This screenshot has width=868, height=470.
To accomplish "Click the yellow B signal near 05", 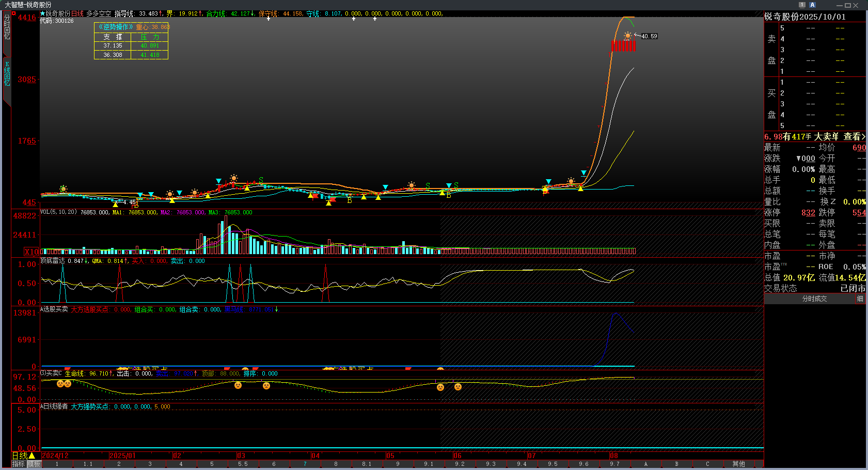I will pos(350,200).
